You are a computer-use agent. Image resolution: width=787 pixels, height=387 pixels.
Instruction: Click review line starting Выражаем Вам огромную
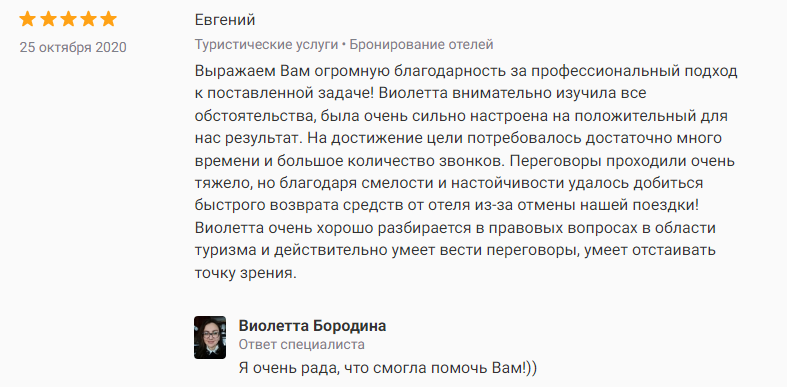pos(466,72)
